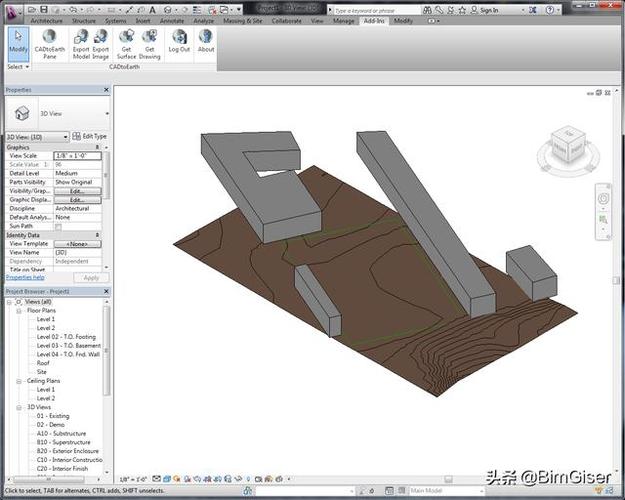Image resolution: width=625 pixels, height=500 pixels.
Task: Open the Properties help link
Action: pos(25,277)
